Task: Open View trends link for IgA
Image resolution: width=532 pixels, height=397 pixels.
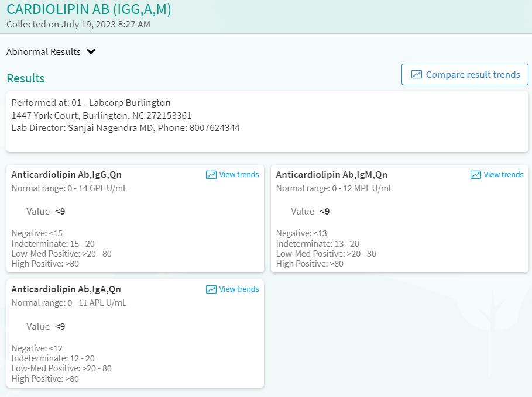Action: click(x=239, y=289)
